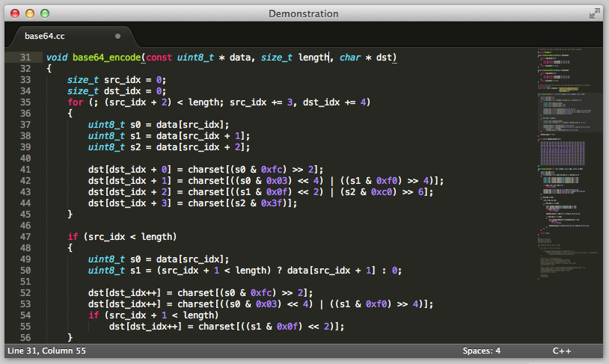The height and width of the screenshot is (364, 609).
Task: Click line number 47 in the gutter
Action: (x=25, y=237)
